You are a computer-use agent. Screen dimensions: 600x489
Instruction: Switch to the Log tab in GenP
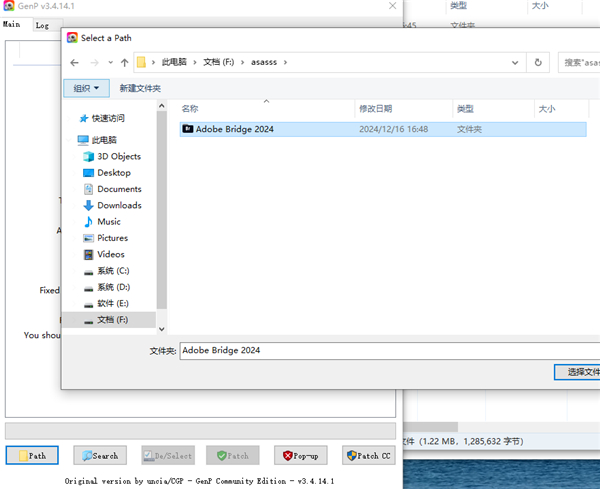tap(42, 26)
